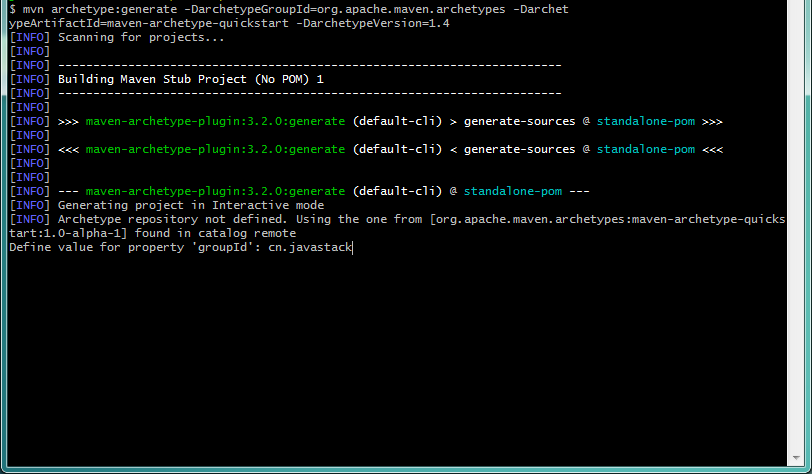812x474 pixels.
Task: Click '-DarchetypeGroupId=org.apache.maven.archetypes' argument
Action: [345, 9]
